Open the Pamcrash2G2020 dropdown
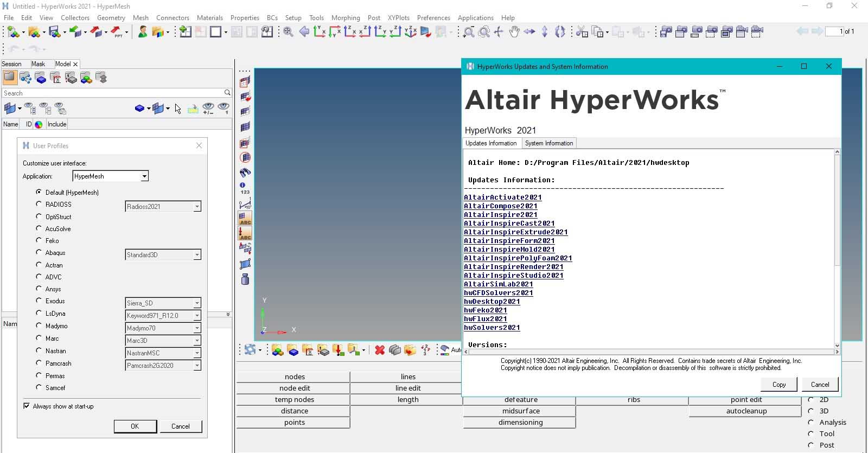Image resolution: width=868 pixels, height=453 pixels. (163, 366)
